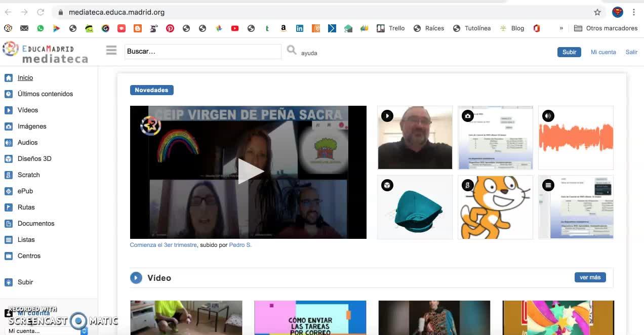Open the Otros marcadores folder
Screen dimensions: 644x335
point(606,28)
